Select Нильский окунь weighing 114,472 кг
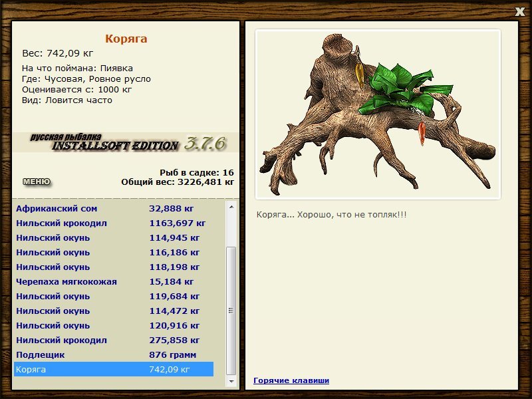 (x=114, y=311)
